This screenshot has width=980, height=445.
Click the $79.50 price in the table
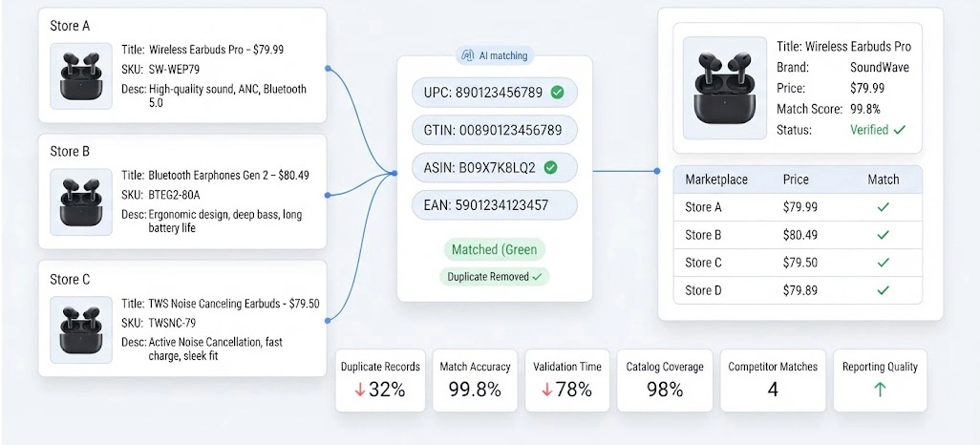[x=800, y=263]
